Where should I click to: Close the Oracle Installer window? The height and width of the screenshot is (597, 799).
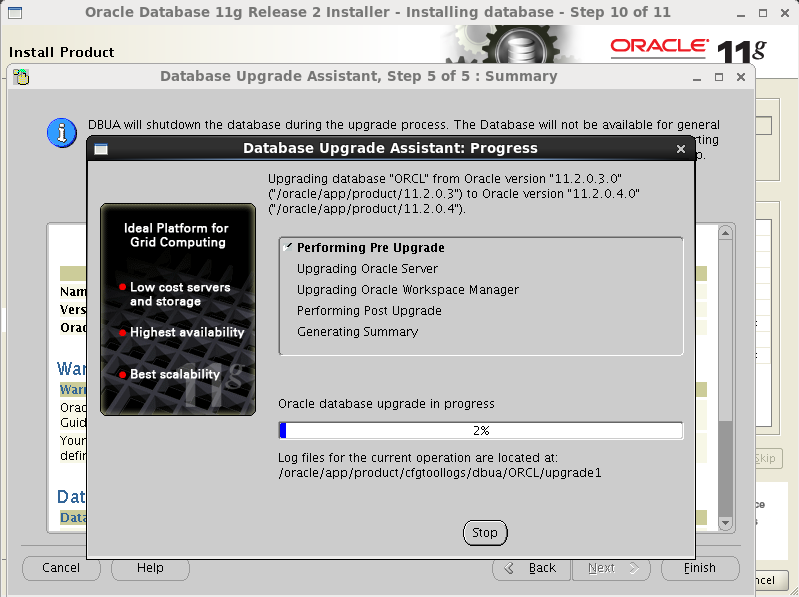[785, 13]
